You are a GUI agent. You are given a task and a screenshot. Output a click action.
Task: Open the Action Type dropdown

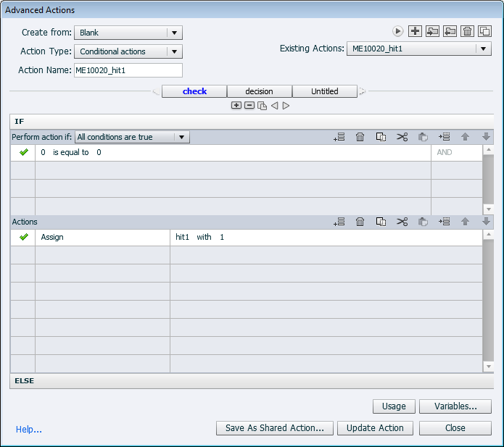coord(128,51)
